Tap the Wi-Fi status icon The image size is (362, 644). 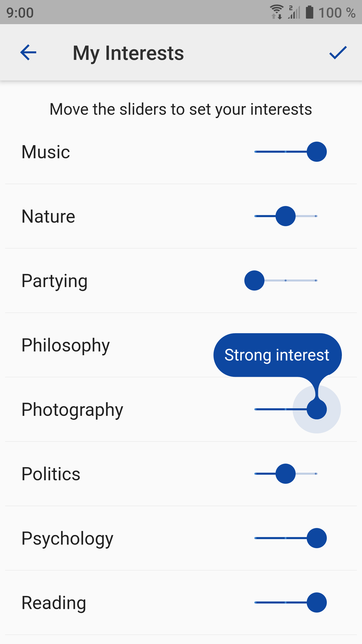click(x=277, y=12)
